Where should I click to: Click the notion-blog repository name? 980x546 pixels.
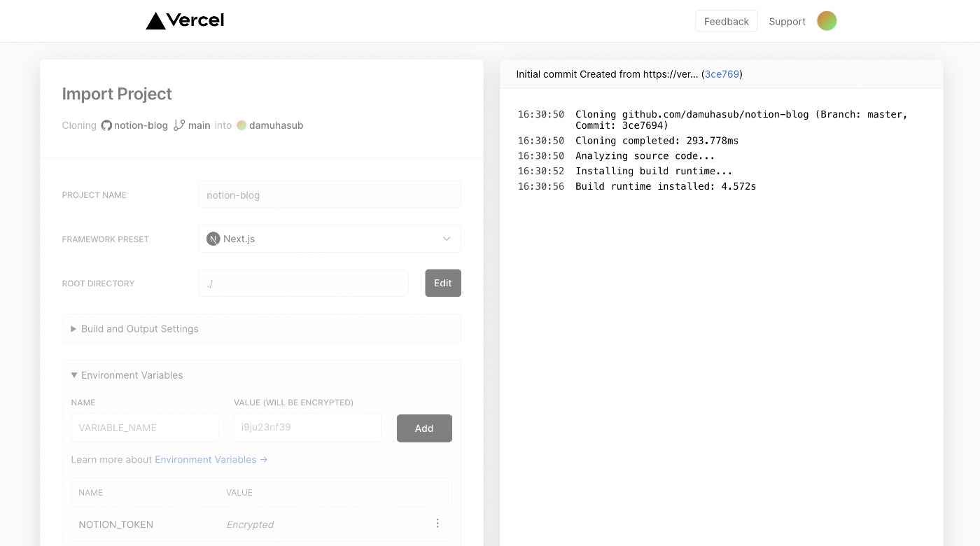coord(141,125)
